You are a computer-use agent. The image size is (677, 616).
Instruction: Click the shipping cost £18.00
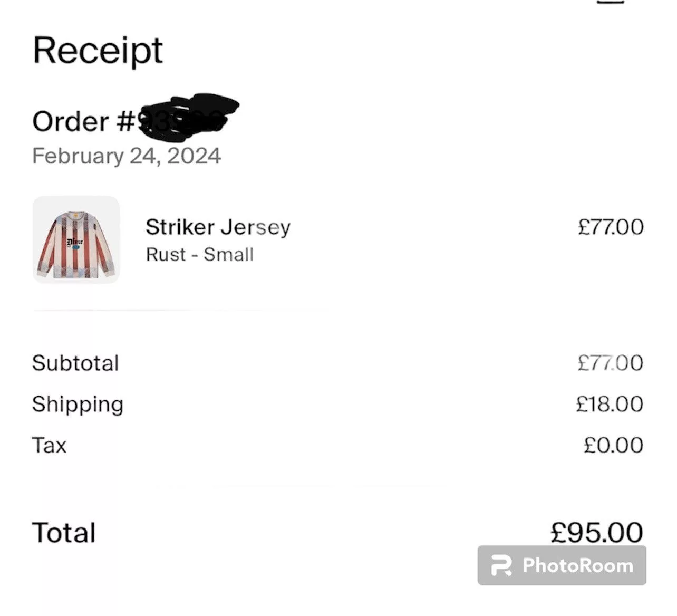pos(610,404)
